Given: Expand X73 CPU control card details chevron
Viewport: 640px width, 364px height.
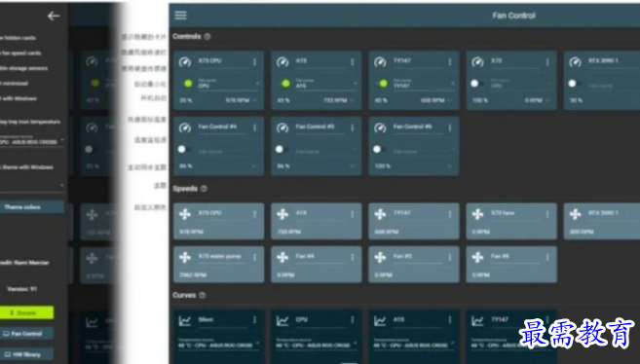Looking at the screenshot, I should pos(254,100).
